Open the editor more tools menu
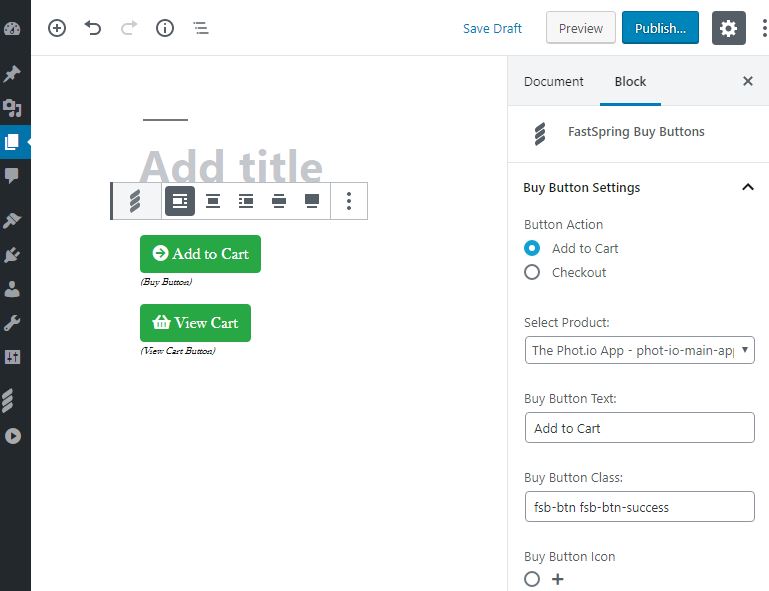 click(762, 28)
